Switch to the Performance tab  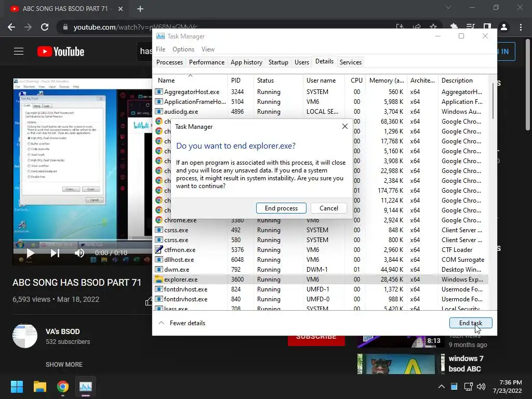207,62
